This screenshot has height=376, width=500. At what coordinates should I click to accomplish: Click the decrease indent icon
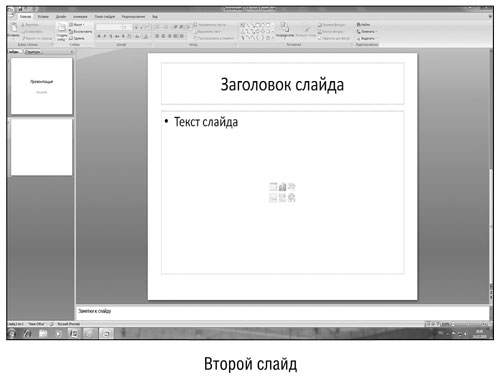click(x=175, y=27)
